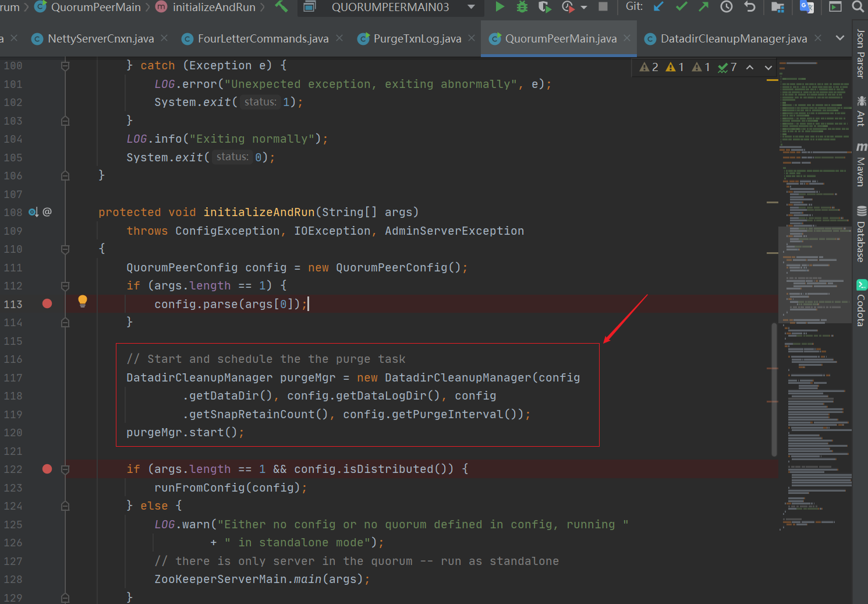This screenshot has height=604, width=868.
Task: Click the Stop process square icon
Action: tap(603, 6)
